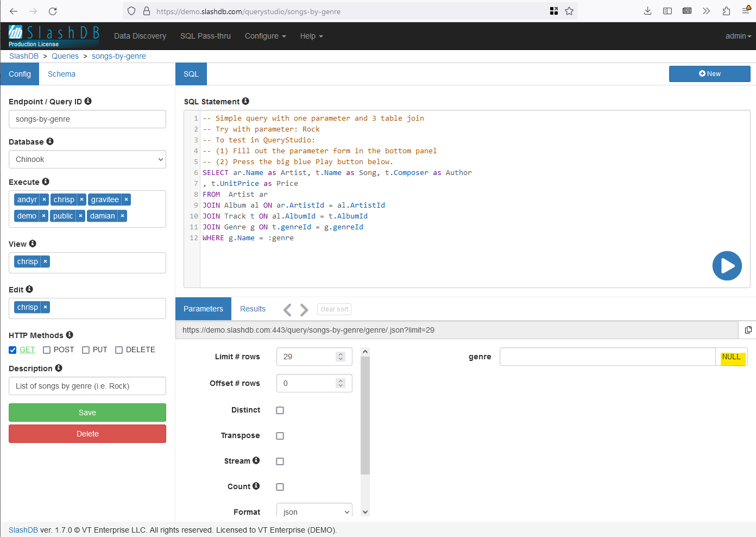Enable the PUT method checkbox
The width and height of the screenshot is (756, 537).
86,350
